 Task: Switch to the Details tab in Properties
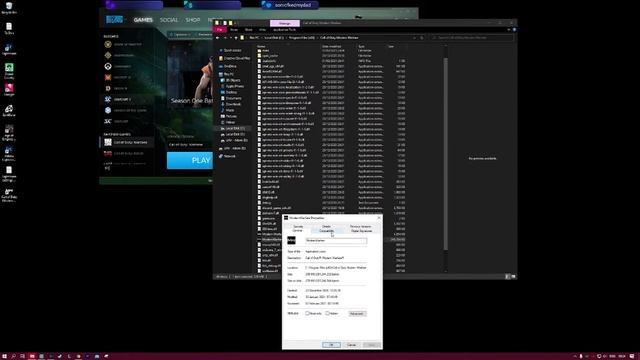[x=327, y=227]
